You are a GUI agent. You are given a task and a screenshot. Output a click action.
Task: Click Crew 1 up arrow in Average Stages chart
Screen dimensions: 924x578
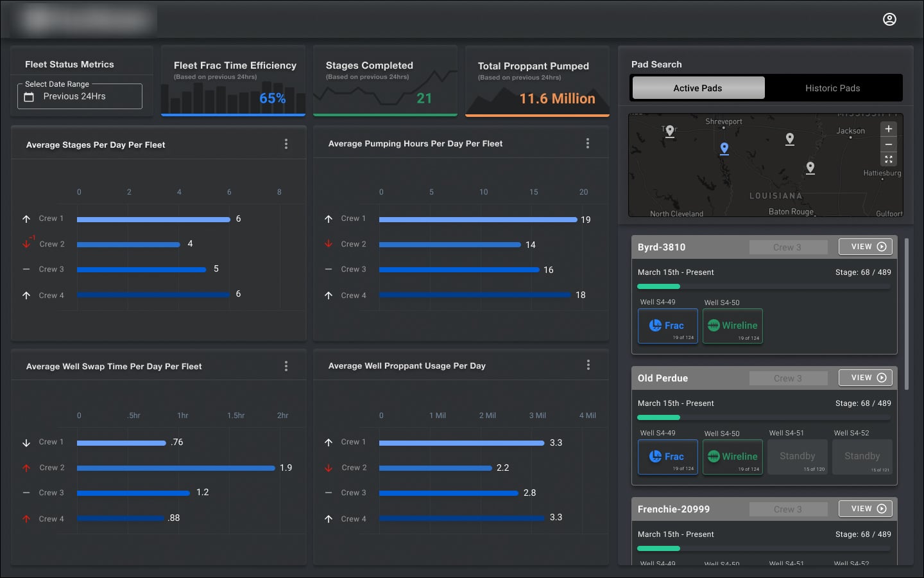coord(26,219)
